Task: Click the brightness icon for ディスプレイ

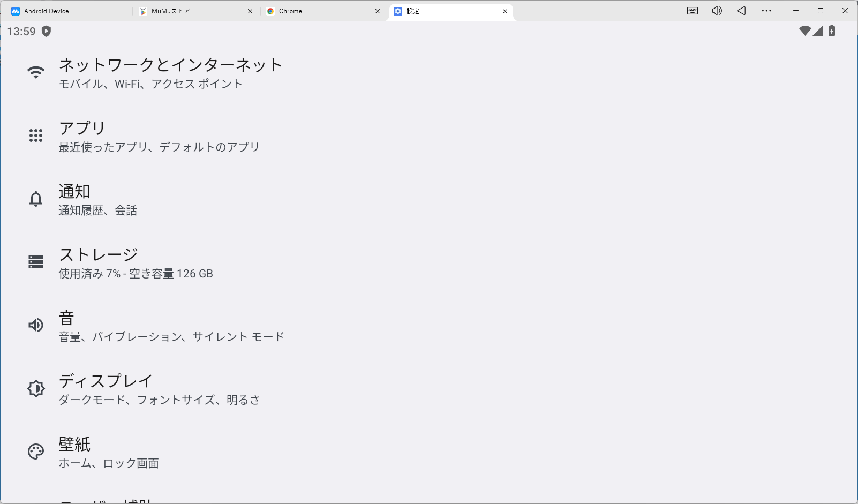Action: (x=36, y=388)
